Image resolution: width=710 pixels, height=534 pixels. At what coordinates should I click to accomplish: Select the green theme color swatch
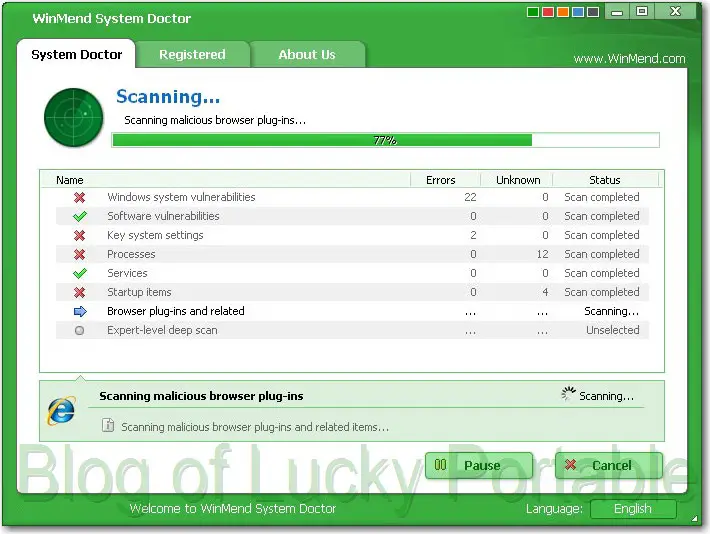[533, 12]
